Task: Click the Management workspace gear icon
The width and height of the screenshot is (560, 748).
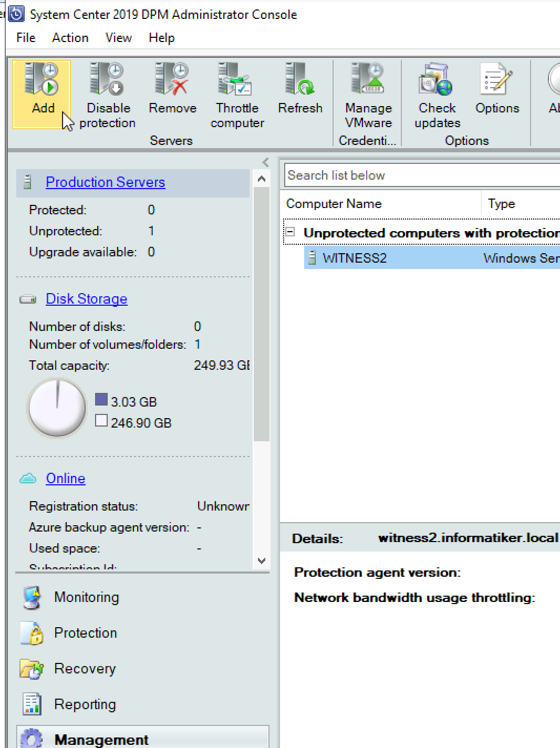Action: click(32, 739)
